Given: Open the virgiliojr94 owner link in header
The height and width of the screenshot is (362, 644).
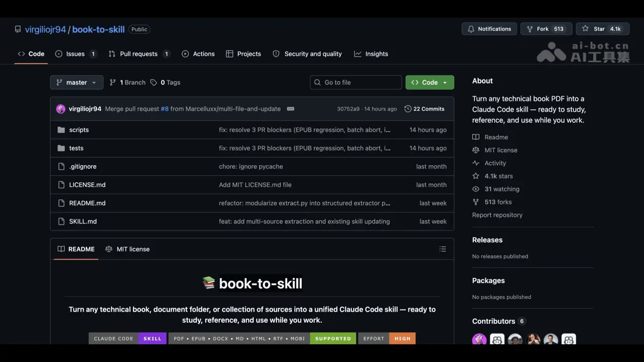Looking at the screenshot, I should click(x=46, y=29).
